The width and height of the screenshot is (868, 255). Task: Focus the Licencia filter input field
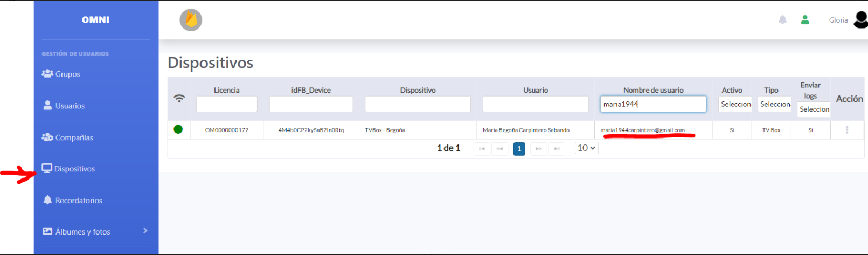(x=226, y=104)
